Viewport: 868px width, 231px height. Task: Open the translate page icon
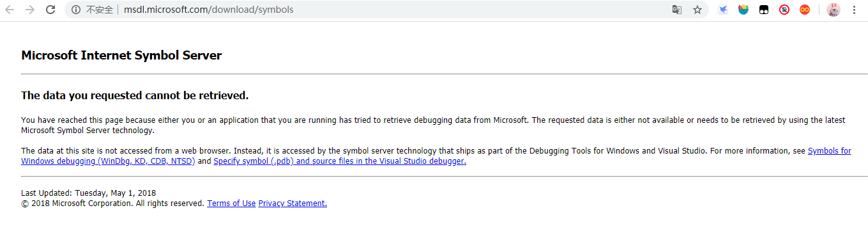pyautogui.click(x=677, y=10)
